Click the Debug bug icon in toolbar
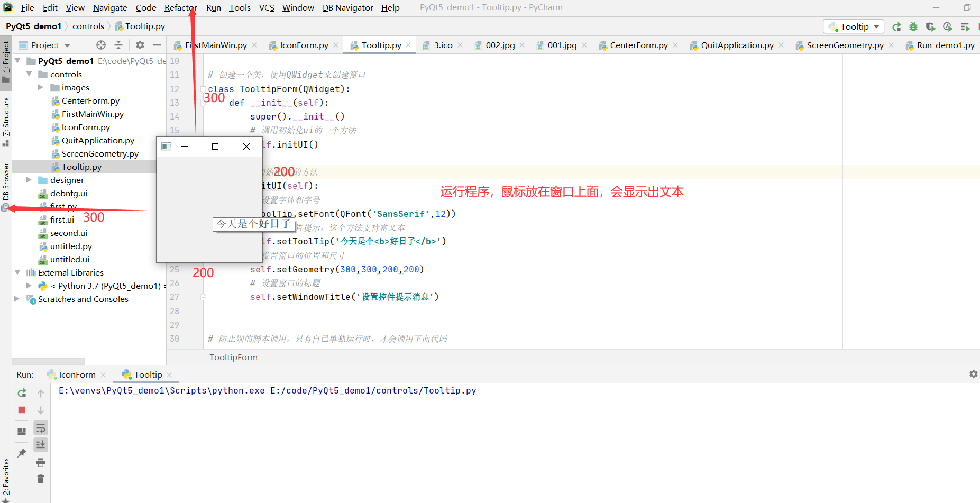980x503 pixels. 913,27
